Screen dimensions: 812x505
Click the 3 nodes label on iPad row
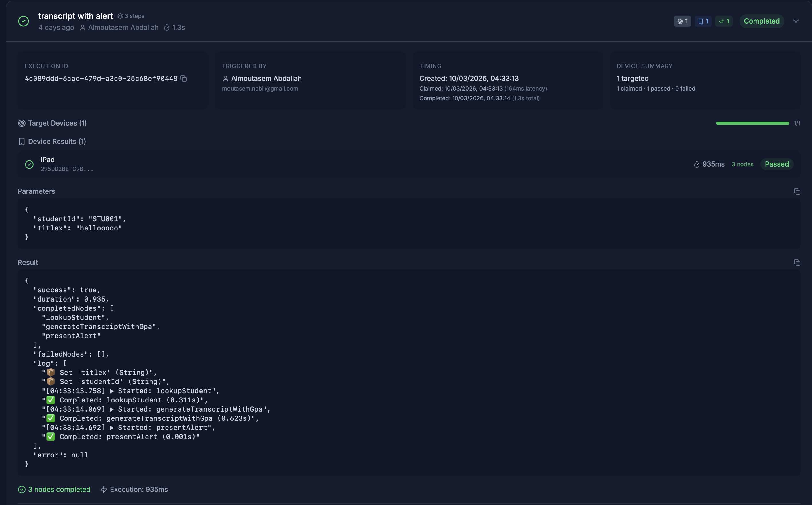pyautogui.click(x=742, y=164)
